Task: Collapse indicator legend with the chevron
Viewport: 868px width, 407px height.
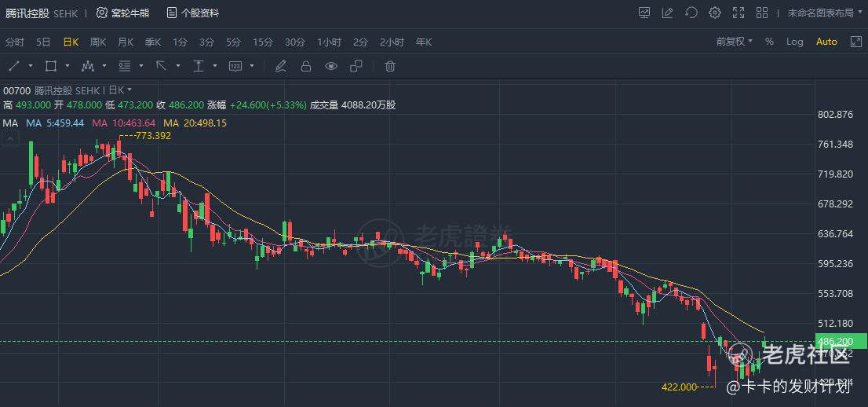Action: point(9,139)
